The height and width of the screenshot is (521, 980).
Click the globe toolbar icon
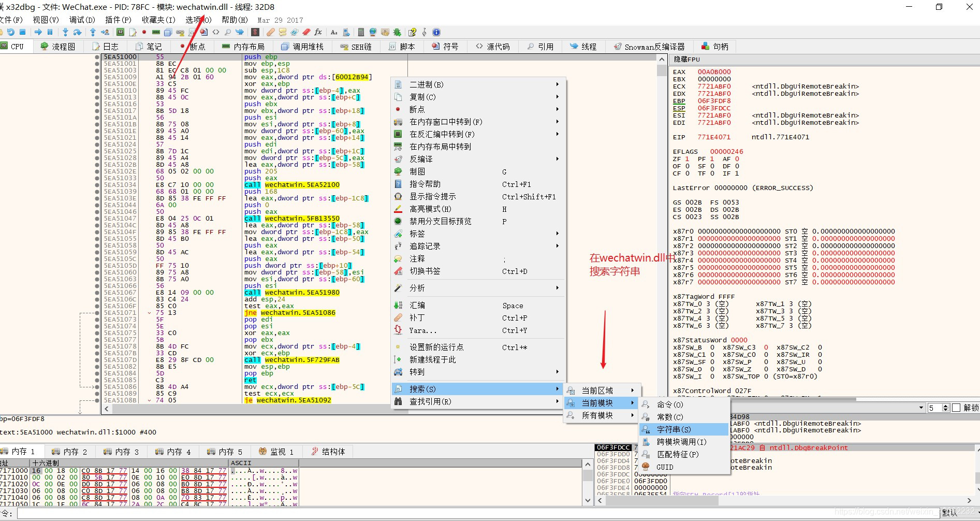point(373,32)
